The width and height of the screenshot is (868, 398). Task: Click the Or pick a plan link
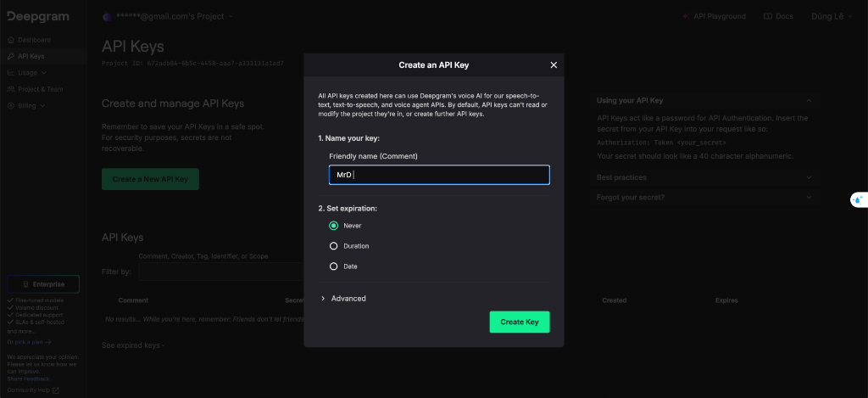coord(30,342)
